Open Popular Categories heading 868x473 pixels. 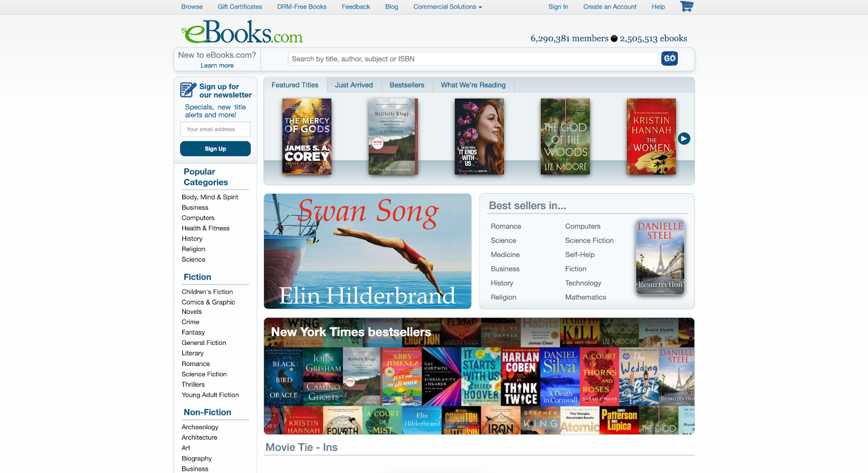(x=206, y=177)
